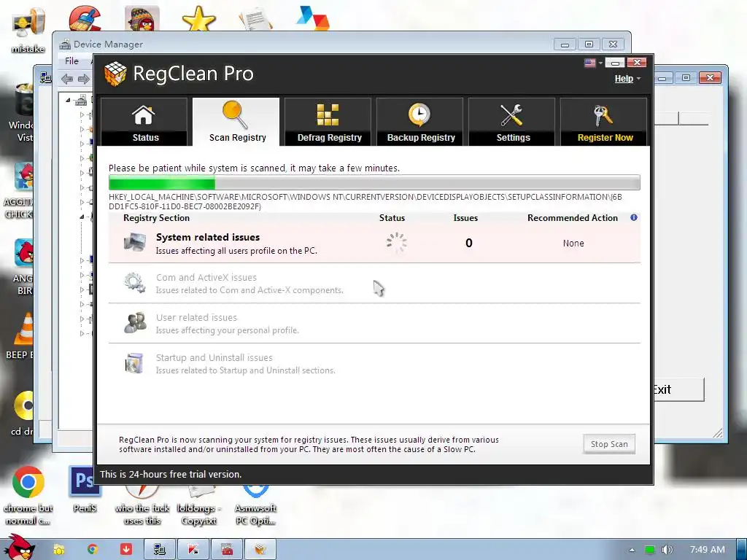Select the Photoshop 'Ps' desktop icon
Image resolution: width=747 pixels, height=560 pixels.
point(85,489)
